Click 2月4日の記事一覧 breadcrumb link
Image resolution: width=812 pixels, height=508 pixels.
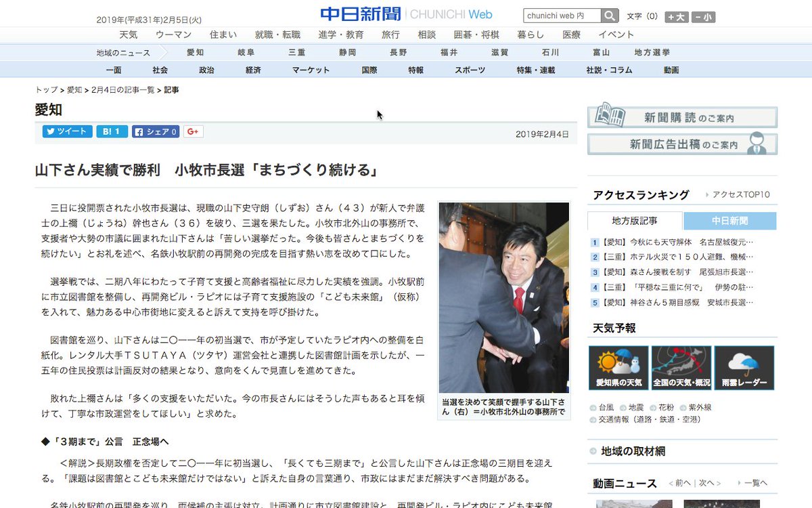point(123,89)
